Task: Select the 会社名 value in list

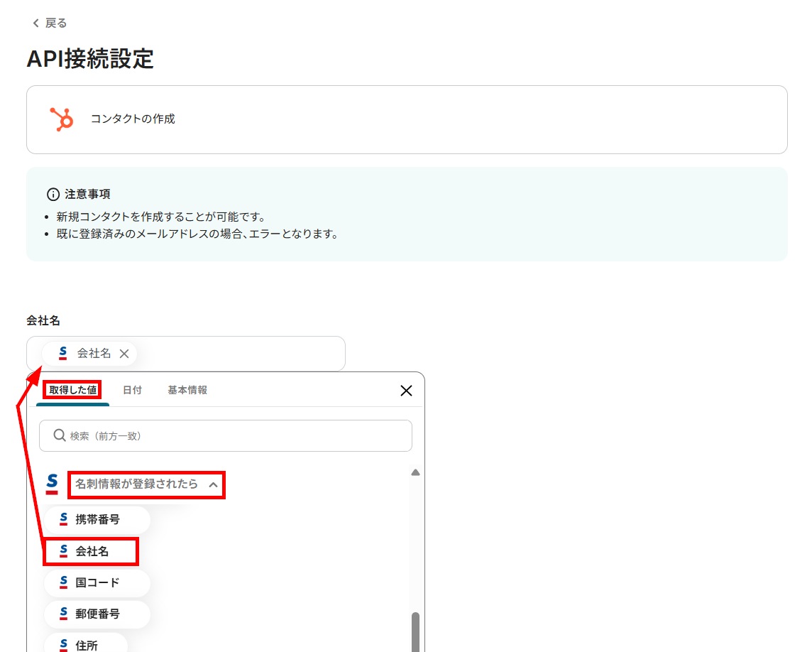Action: point(91,551)
